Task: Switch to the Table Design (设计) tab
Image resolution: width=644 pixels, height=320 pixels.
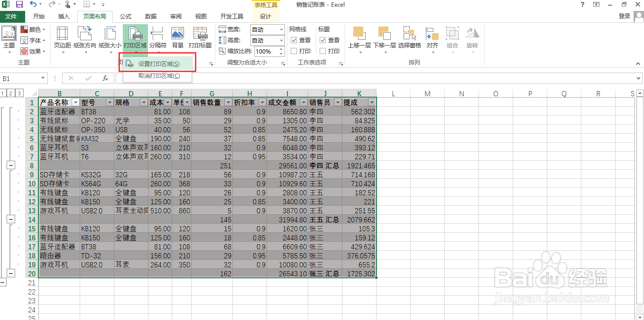Action: point(266,17)
